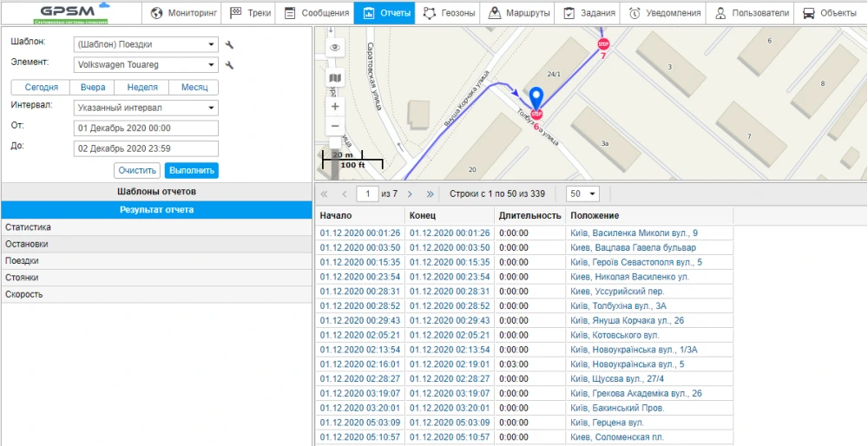Open the Геозоны tab
868x446 pixels.
pos(448,13)
